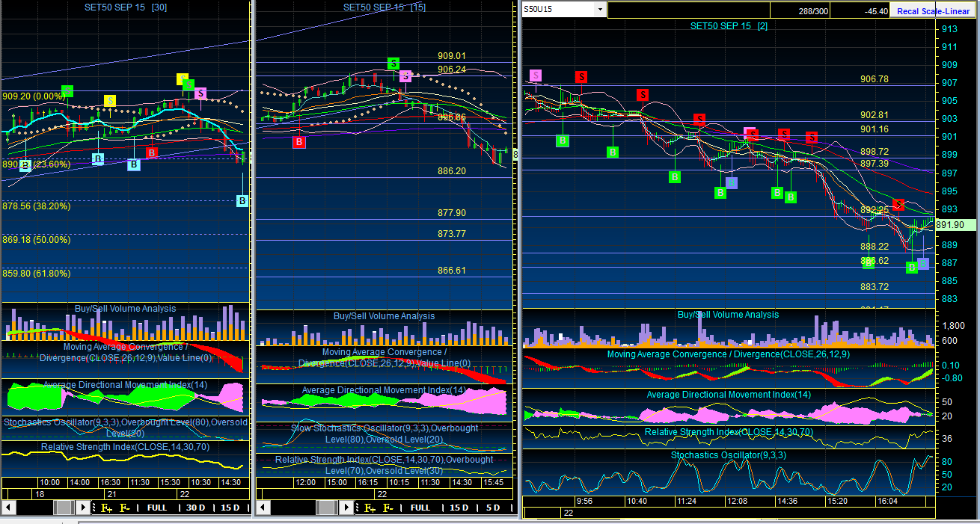Select 15 D range on 15-minute chart
The image size is (980, 524).
(x=459, y=508)
